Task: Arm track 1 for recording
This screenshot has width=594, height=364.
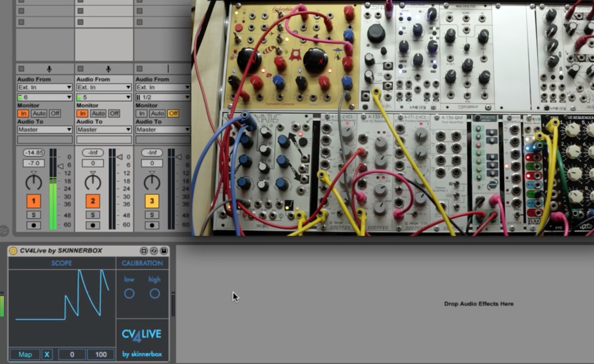Action: 34,226
